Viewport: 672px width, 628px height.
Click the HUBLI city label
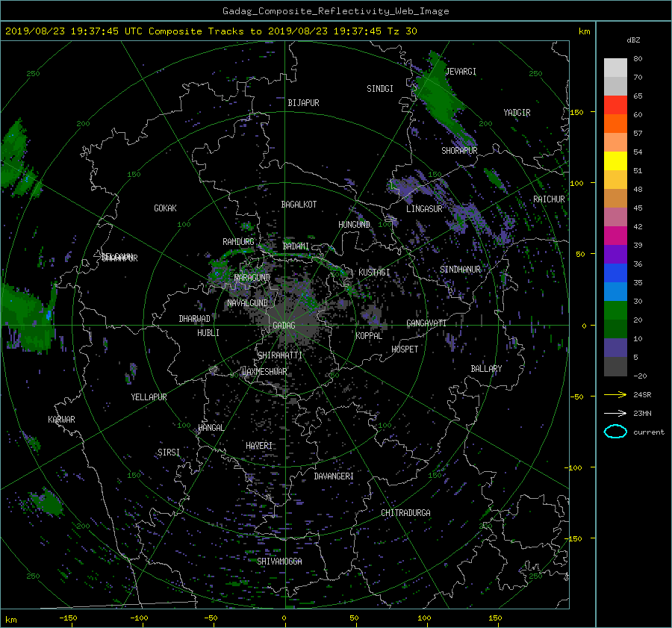(208, 332)
